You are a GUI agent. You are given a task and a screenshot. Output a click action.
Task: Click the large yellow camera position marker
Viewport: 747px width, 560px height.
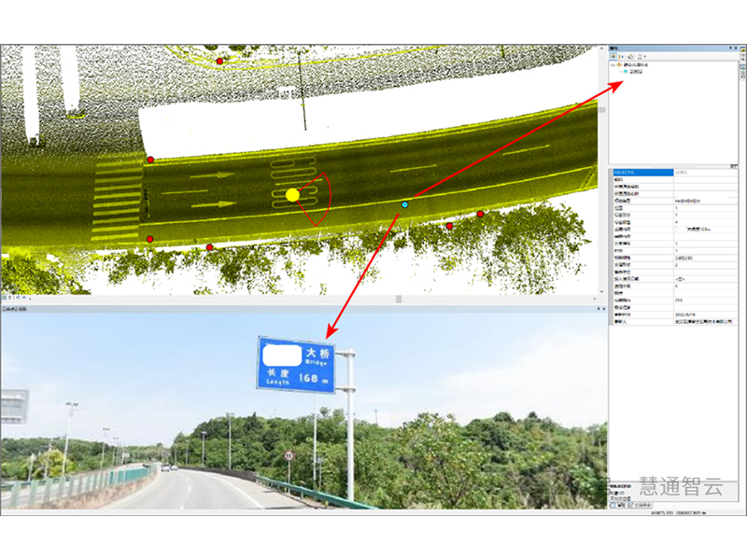point(292,195)
